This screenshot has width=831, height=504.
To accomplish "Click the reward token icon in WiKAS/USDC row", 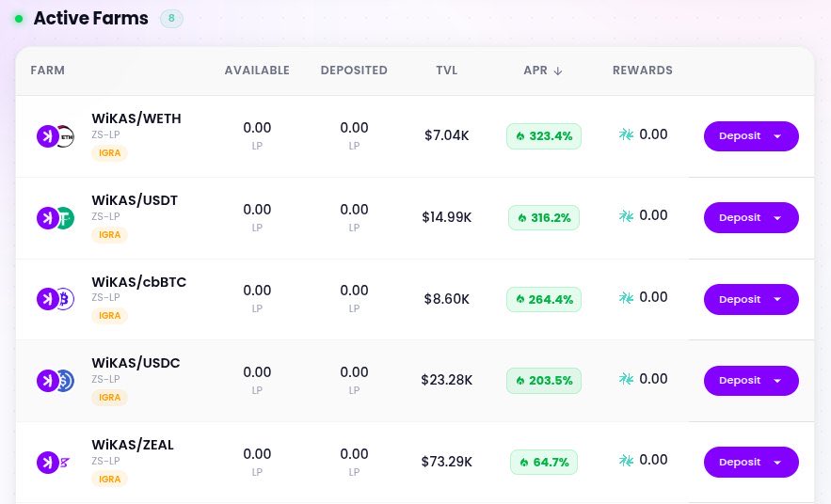I will coord(627,379).
